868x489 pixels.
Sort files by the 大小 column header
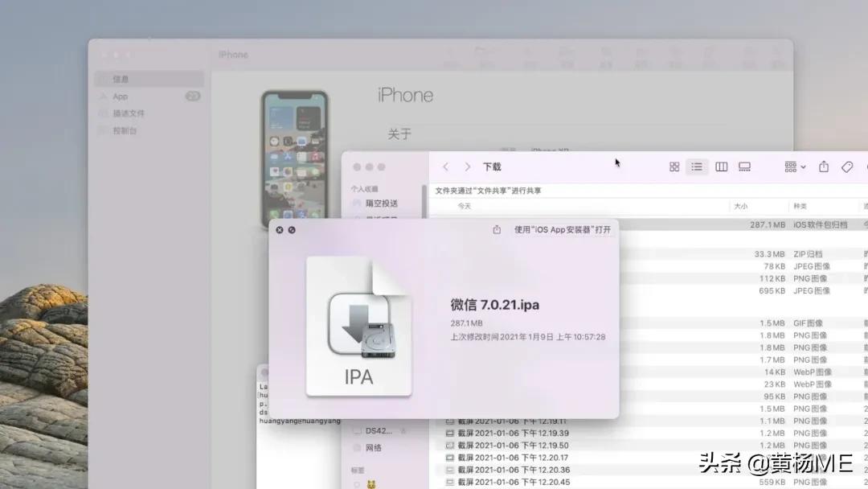(x=739, y=206)
